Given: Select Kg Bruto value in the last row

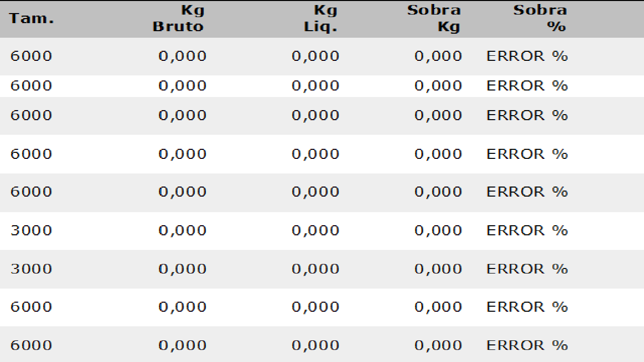Looking at the screenshot, I should click(183, 345).
